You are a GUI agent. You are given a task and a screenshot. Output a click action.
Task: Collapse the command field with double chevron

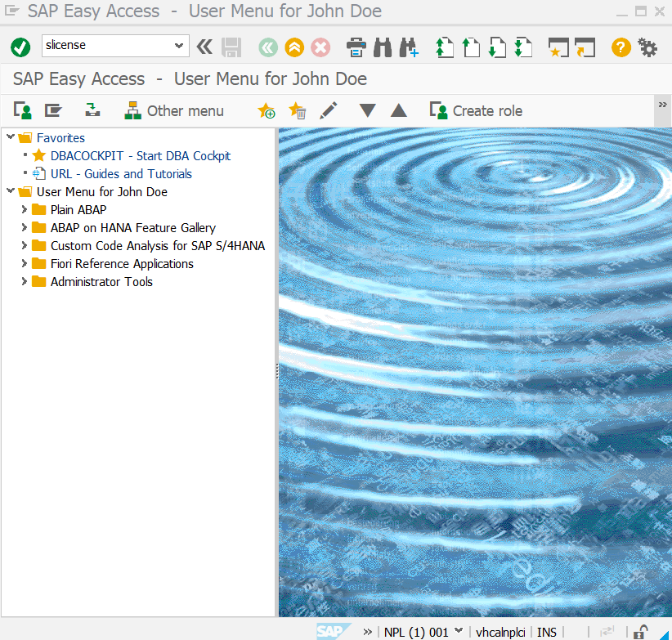pyautogui.click(x=204, y=47)
